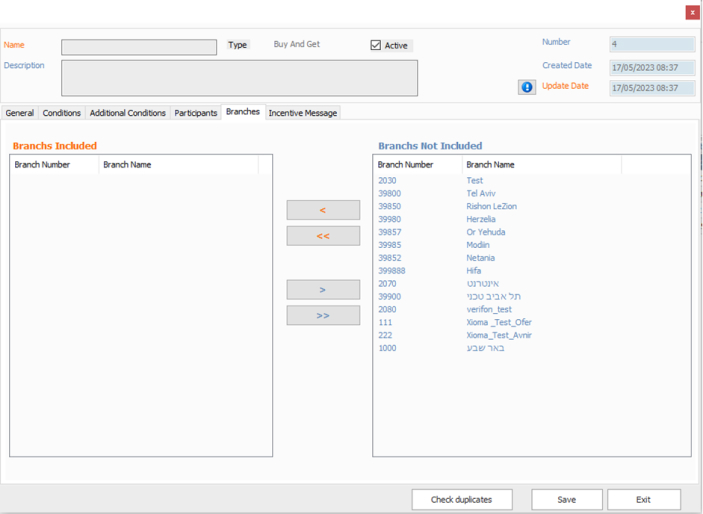Open the Additional Conditions tab
This screenshot has width=703, height=514.
coord(128,113)
